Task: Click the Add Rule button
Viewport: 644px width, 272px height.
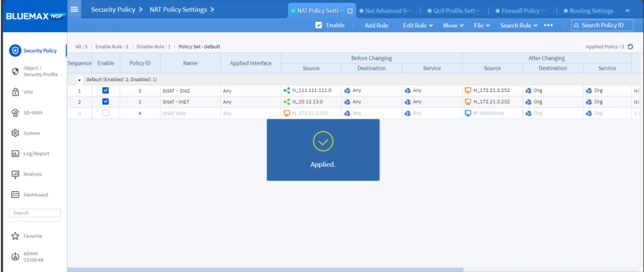Action: click(377, 25)
